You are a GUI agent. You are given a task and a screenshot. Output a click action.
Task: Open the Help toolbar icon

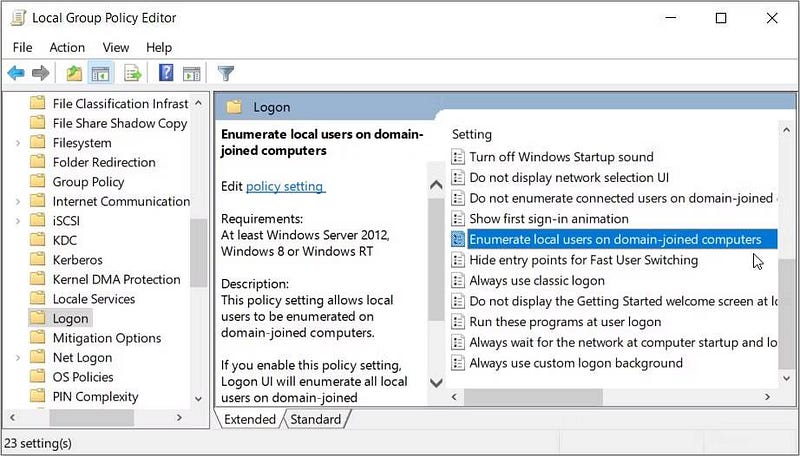[166, 73]
